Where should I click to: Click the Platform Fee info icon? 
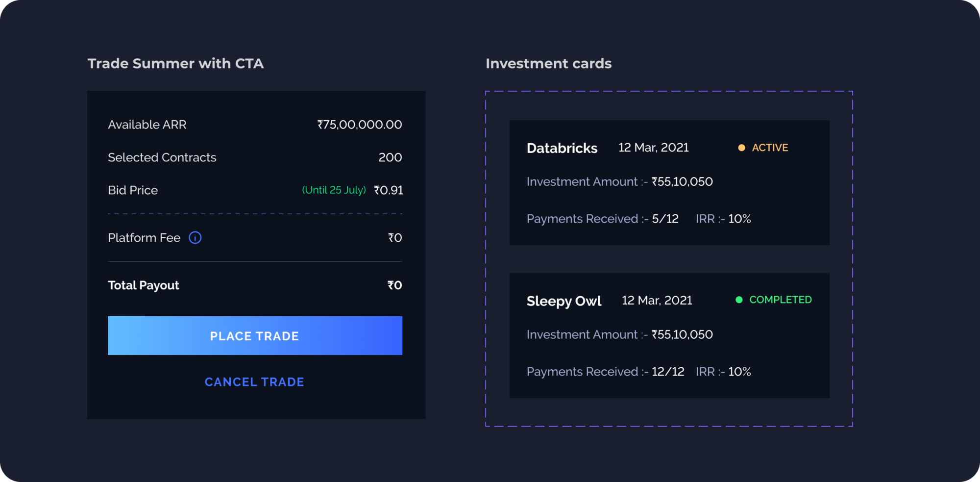click(x=195, y=238)
